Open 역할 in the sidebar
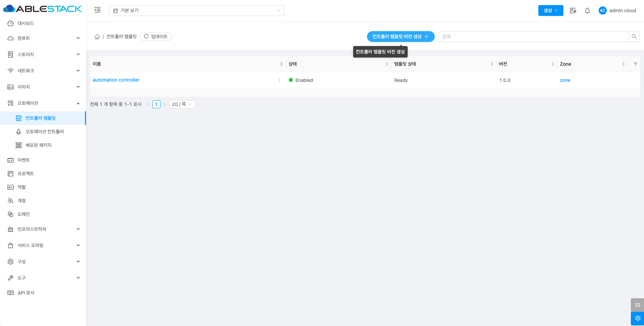Viewport: 644px width, 326px height. point(43,187)
